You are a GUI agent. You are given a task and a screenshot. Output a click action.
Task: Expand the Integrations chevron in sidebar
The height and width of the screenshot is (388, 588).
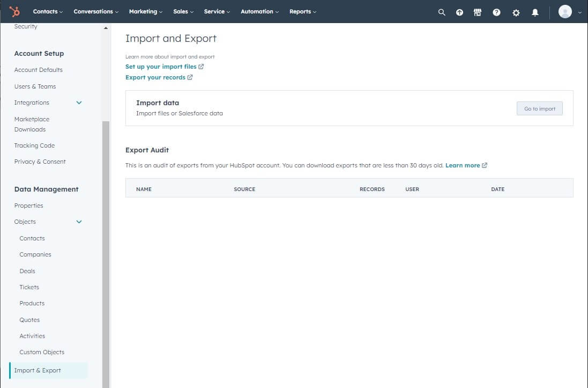click(79, 103)
